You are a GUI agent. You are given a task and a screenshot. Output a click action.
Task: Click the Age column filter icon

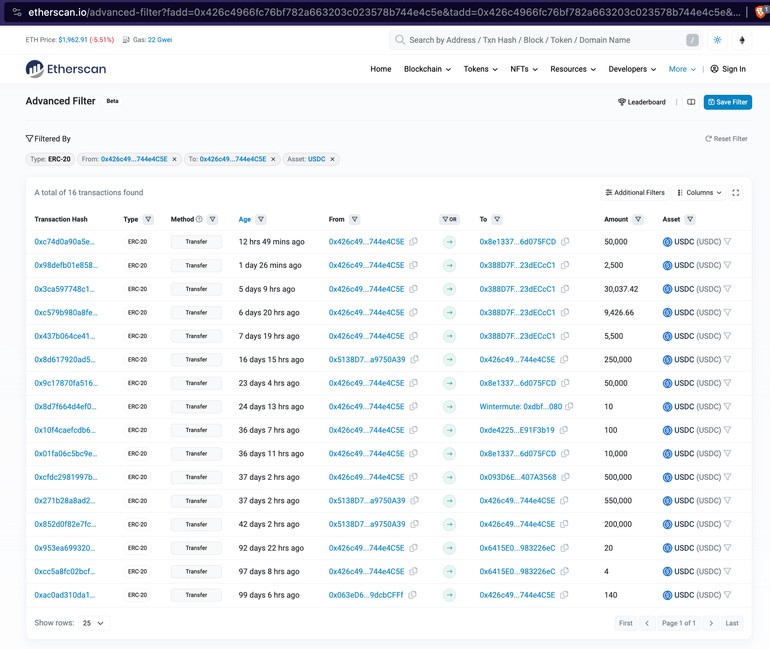click(261, 219)
